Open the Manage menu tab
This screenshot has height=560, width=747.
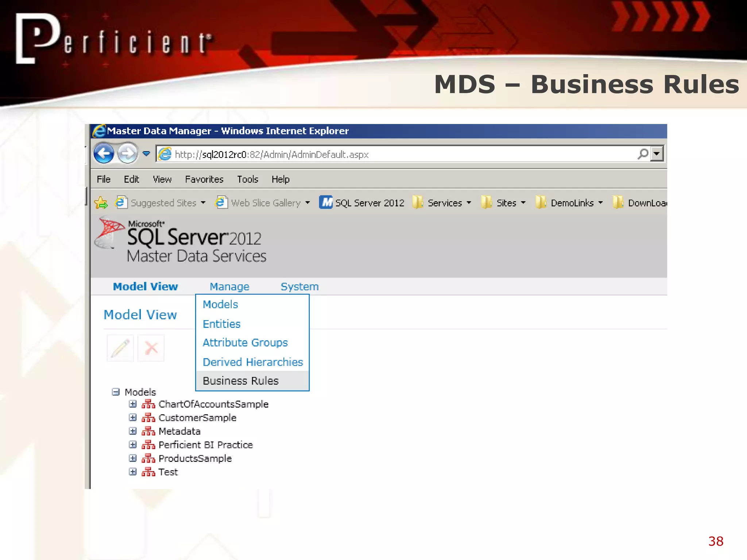coord(229,287)
